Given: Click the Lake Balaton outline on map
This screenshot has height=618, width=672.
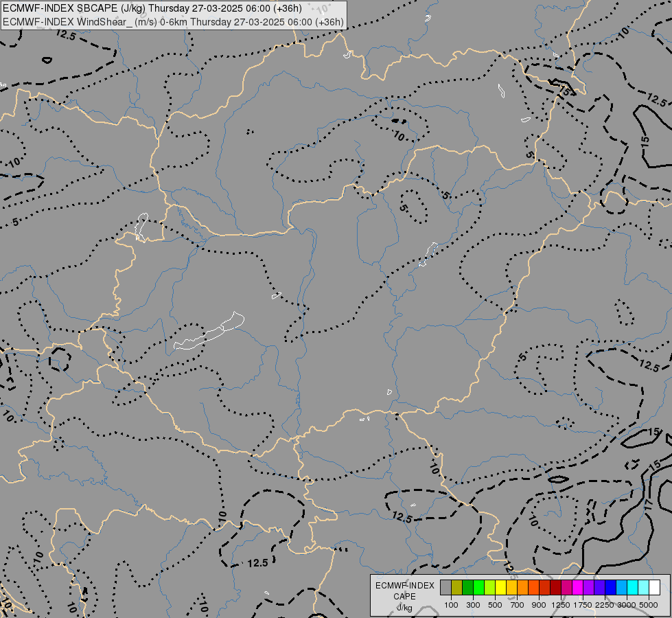Looking at the screenshot, I should [x=209, y=332].
